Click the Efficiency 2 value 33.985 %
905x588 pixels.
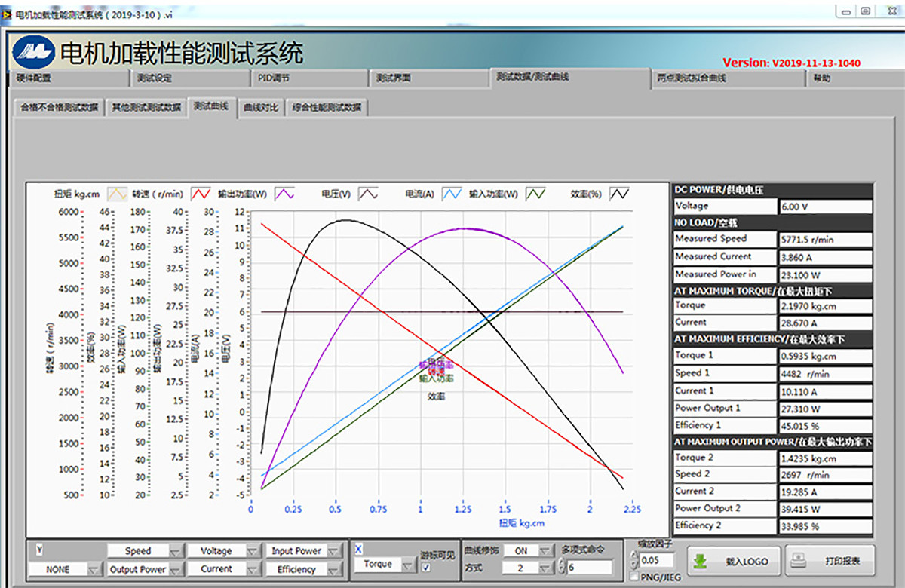point(825,526)
